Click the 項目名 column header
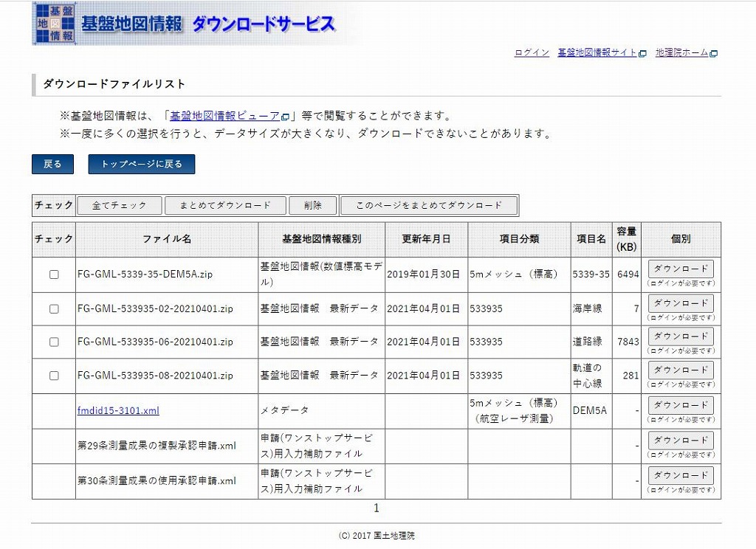756x549 pixels. tap(591, 239)
